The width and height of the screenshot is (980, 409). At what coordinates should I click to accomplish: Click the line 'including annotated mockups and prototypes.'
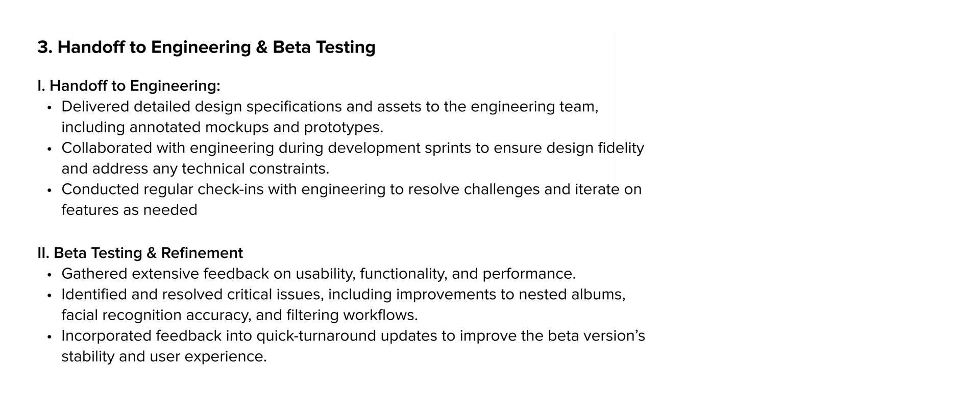[222, 127]
